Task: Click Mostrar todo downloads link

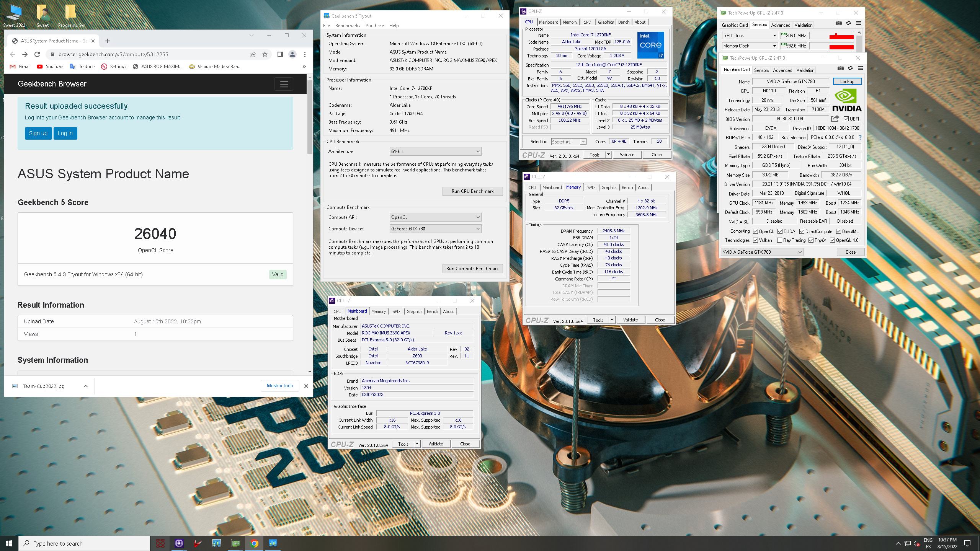Action: coord(280,386)
